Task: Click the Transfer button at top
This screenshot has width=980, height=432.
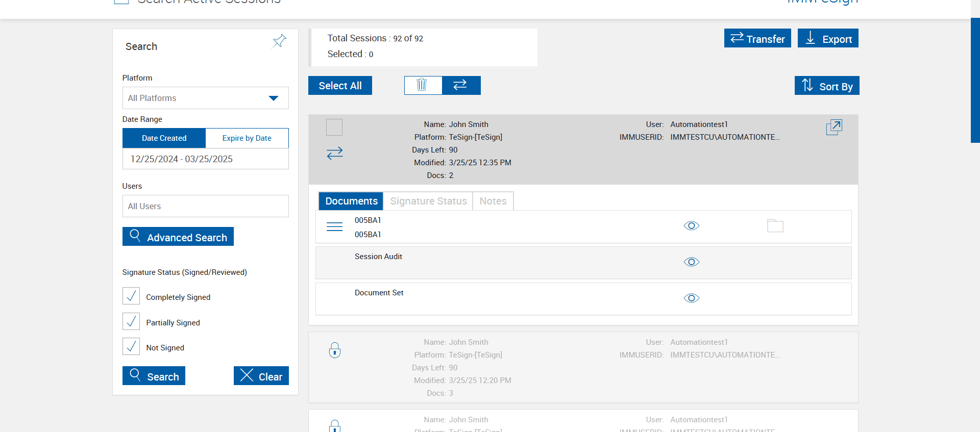Action: point(757,38)
